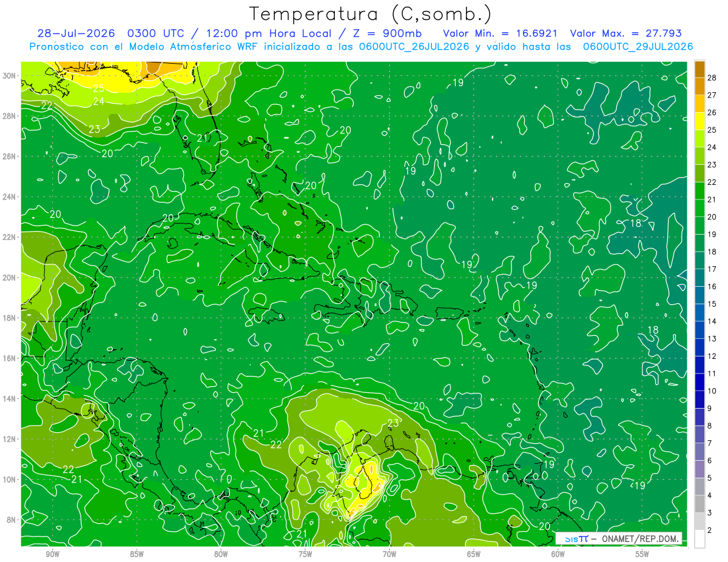Click the "7" label on the color bar
Viewport: 728px width, 562px height.
click(710, 443)
